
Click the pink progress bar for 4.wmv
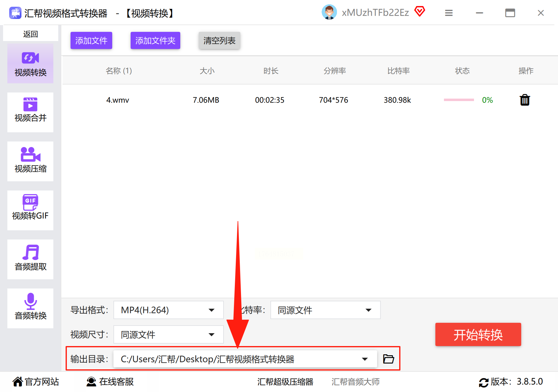(459, 100)
